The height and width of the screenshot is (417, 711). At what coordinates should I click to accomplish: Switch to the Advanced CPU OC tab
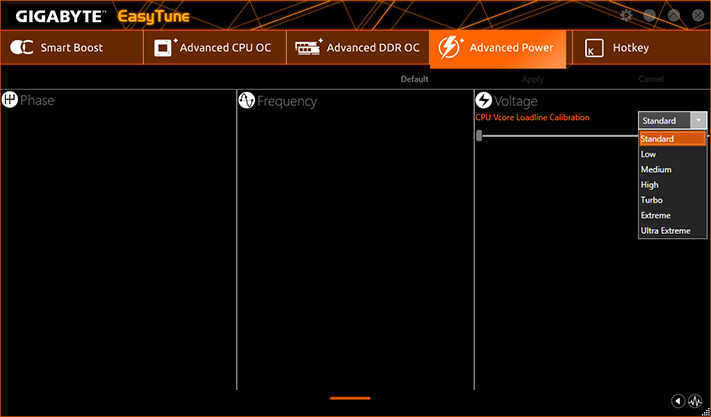point(215,48)
